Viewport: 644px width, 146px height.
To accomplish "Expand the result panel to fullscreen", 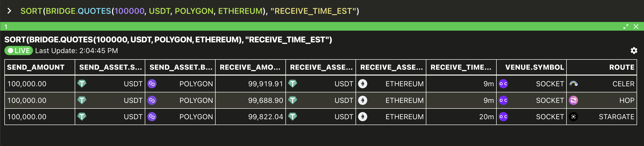I will pyautogui.click(x=626, y=27).
